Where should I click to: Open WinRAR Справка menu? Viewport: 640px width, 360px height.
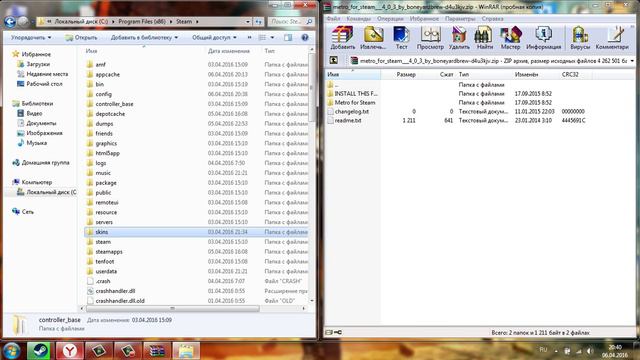(492, 19)
